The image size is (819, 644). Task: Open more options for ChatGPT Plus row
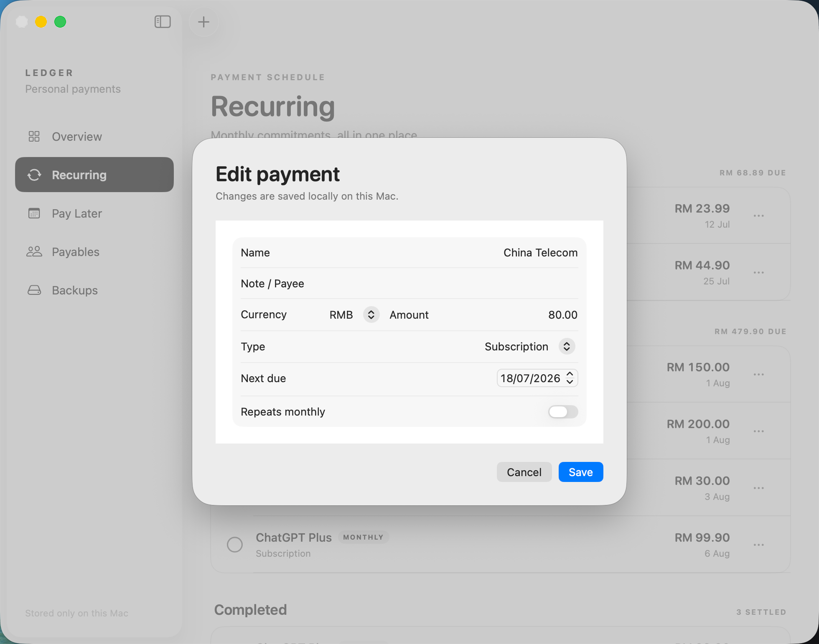[x=759, y=545]
